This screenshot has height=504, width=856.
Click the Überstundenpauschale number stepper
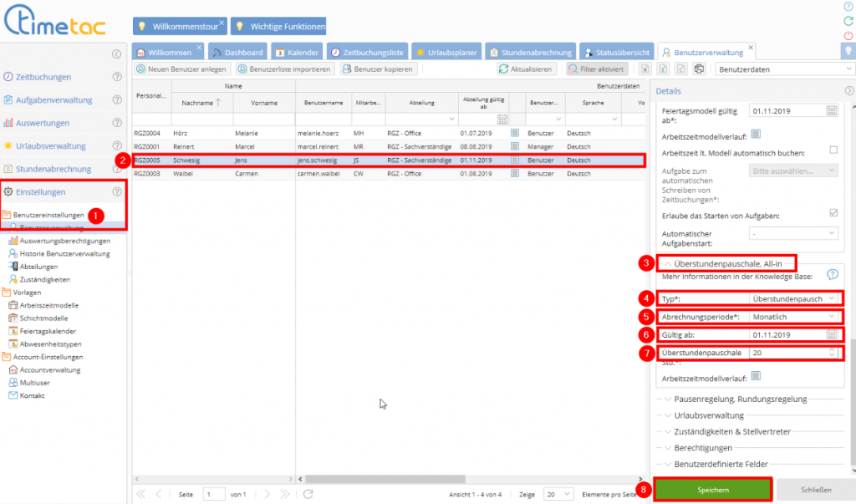tap(832, 353)
